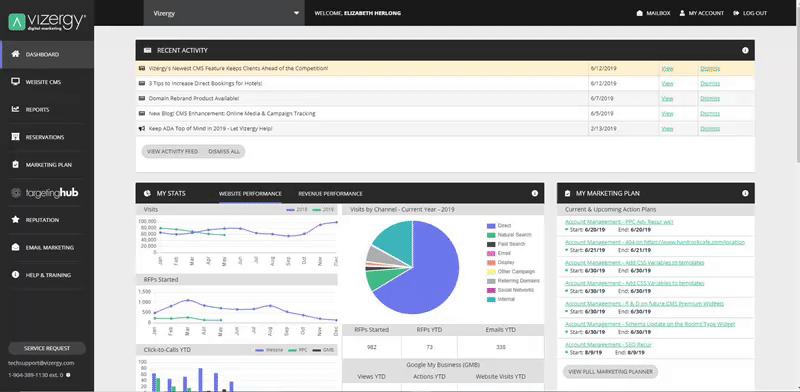Dismiss the Domain Rebrand Product notification
This screenshot has height=392, width=800.
click(710, 99)
